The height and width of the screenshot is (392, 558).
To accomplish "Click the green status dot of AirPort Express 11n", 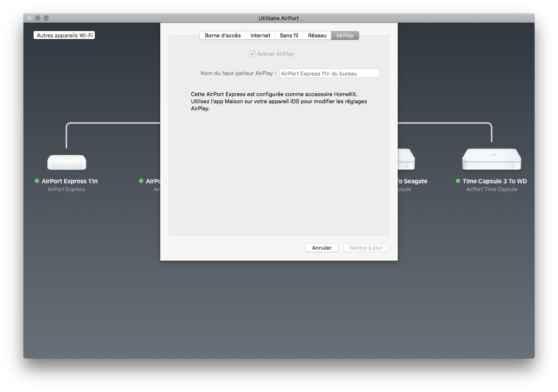I will pos(37,181).
